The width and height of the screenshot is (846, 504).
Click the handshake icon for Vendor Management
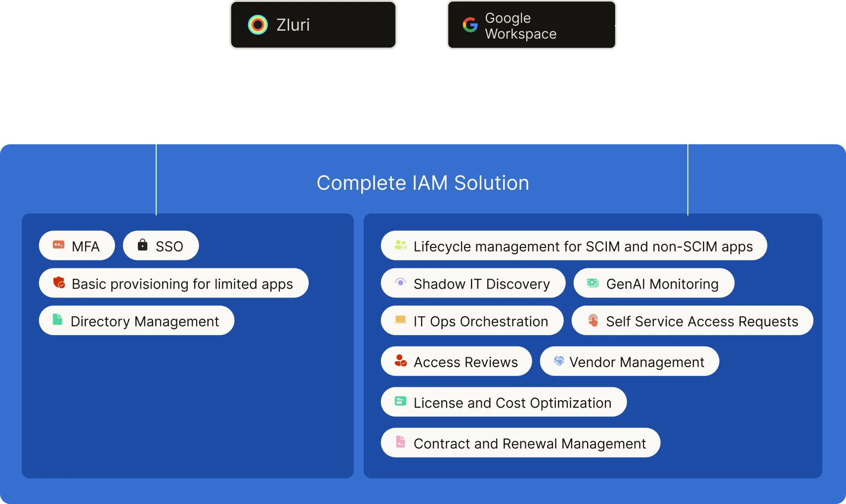(558, 361)
